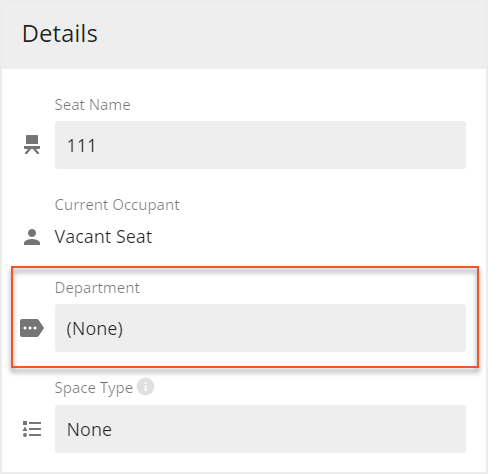Click the None value in Space Type
This screenshot has width=488, height=474.
89,429
